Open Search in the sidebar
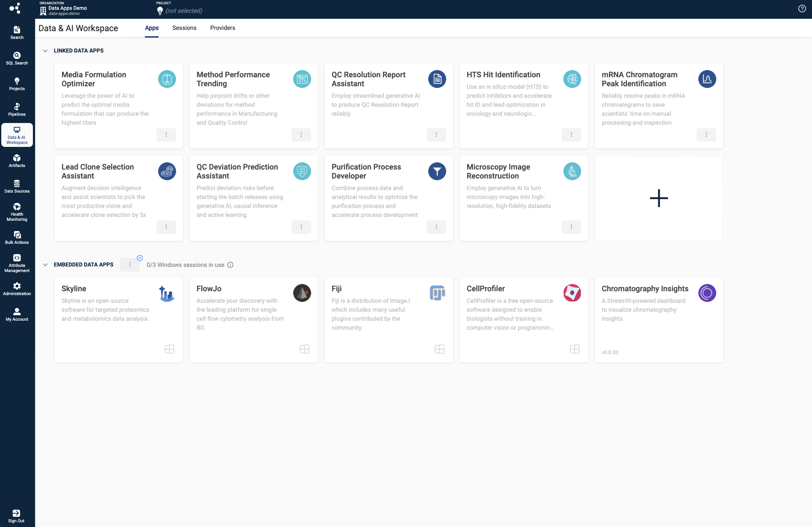Viewport: 812px width, 527px height. [x=17, y=32]
